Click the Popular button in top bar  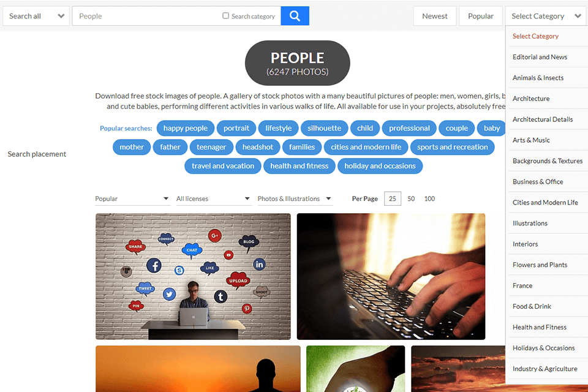[x=481, y=16]
